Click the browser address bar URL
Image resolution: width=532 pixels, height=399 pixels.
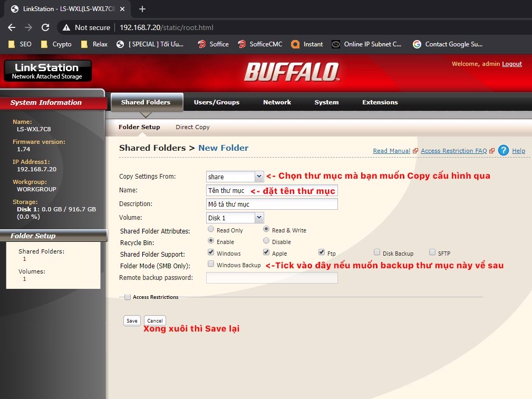click(x=167, y=27)
